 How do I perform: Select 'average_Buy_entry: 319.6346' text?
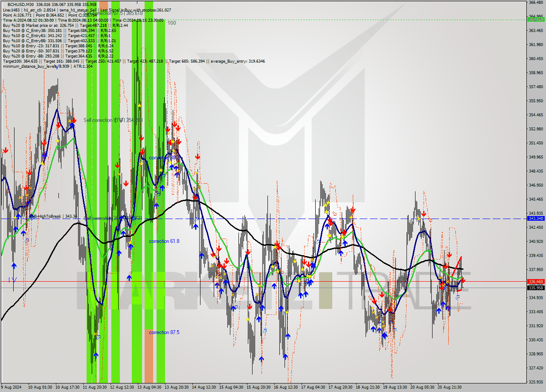[237, 61]
